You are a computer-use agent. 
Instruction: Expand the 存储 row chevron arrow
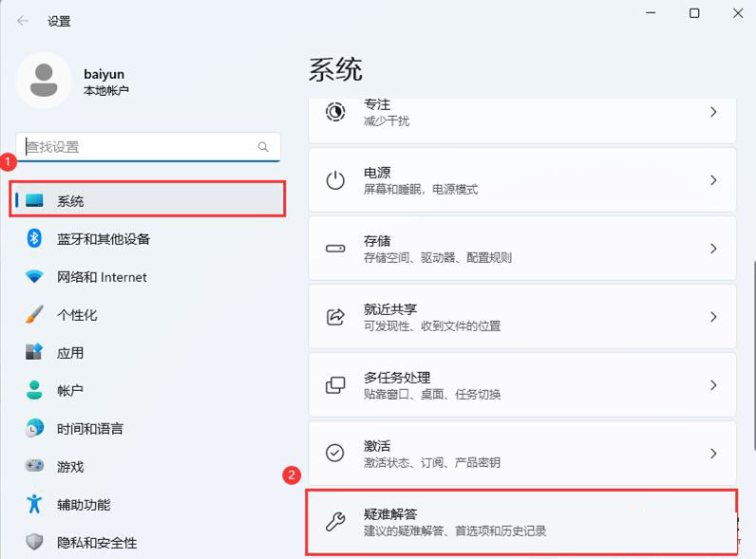[x=713, y=249]
